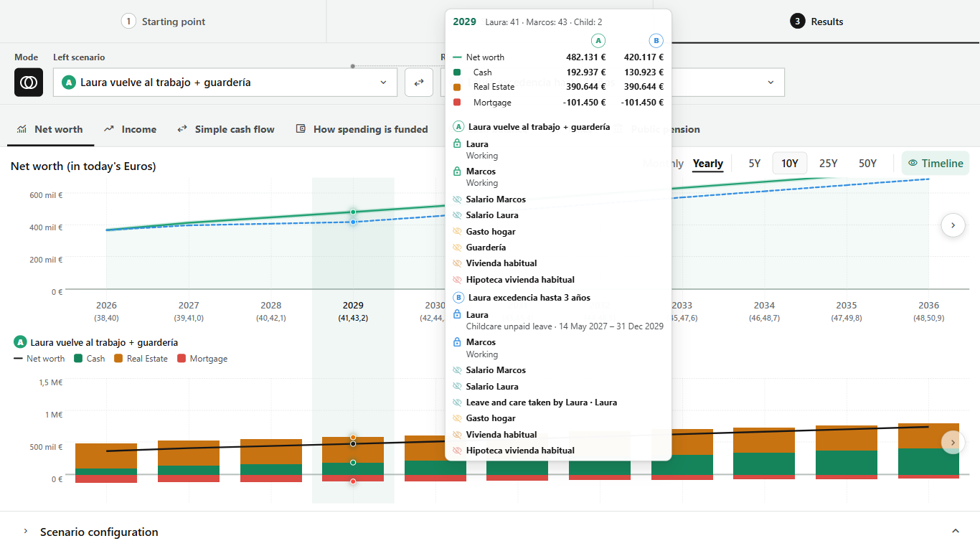Click the orange Real Estate swatch in the tooltip
The width and height of the screenshot is (980, 551).
457,88
